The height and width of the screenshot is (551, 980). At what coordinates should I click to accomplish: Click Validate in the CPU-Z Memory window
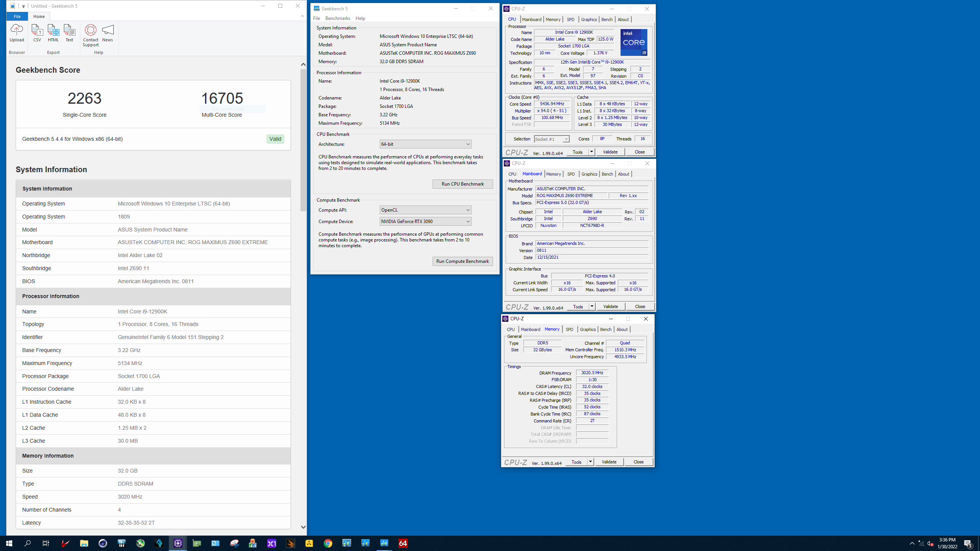tap(609, 462)
